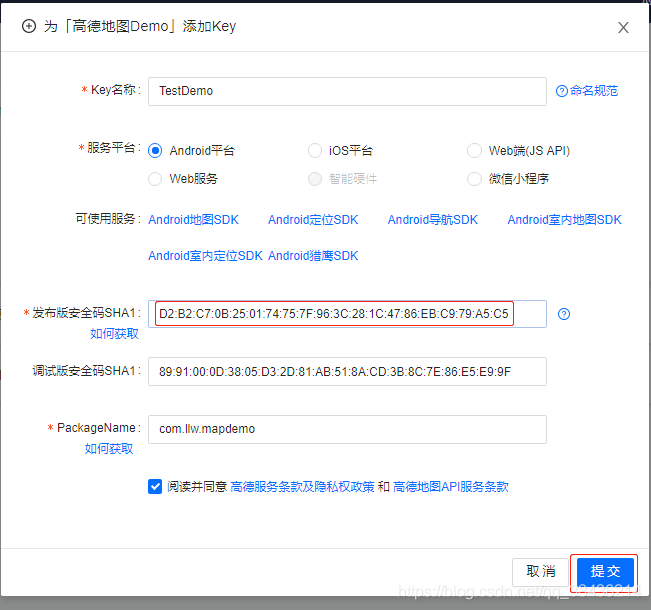The width and height of the screenshot is (651, 610).
Task: Focus the Key名称 input with TestDemo
Action: [347, 91]
